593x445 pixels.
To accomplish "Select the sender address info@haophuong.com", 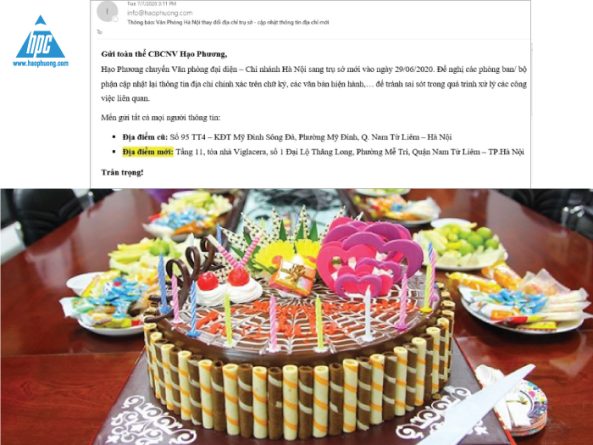I will click(x=160, y=13).
